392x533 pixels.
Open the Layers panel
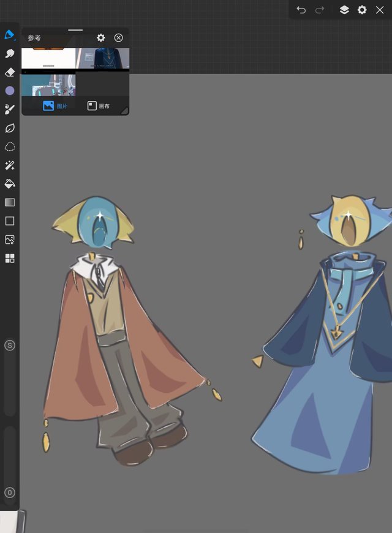[x=344, y=10]
